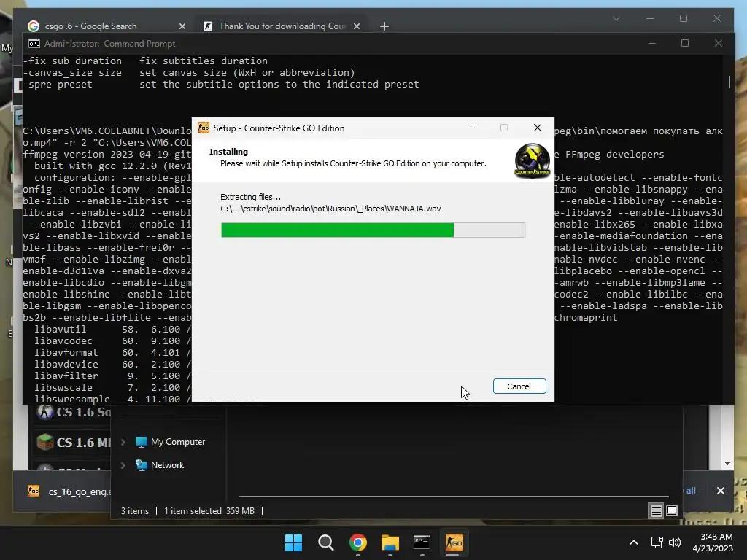Close the Thank You for downloading tab
747x560 pixels.
(x=357, y=26)
